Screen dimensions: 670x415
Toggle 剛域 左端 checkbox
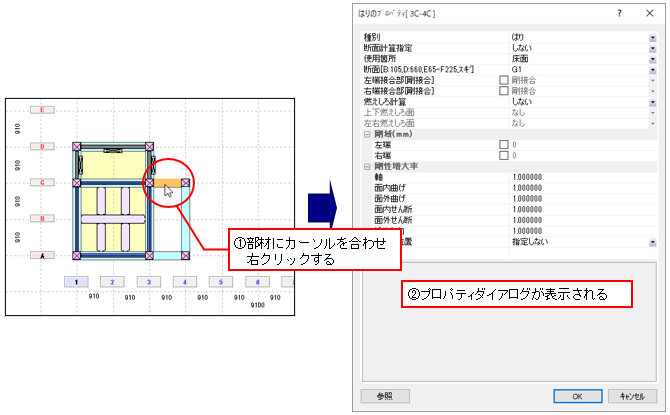pyautogui.click(x=504, y=144)
